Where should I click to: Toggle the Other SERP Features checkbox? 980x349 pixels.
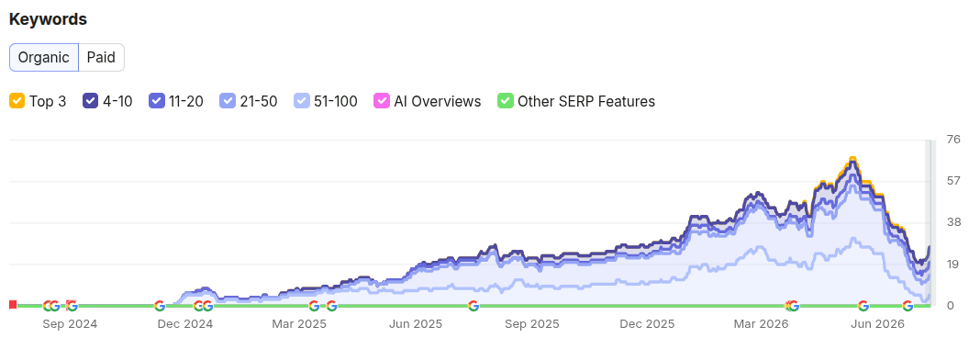click(x=505, y=101)
